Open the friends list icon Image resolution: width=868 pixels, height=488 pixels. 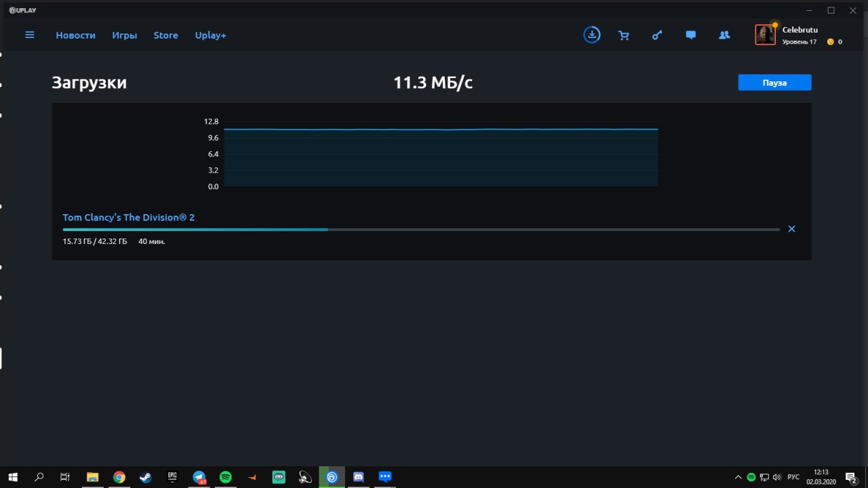point(724,35)
